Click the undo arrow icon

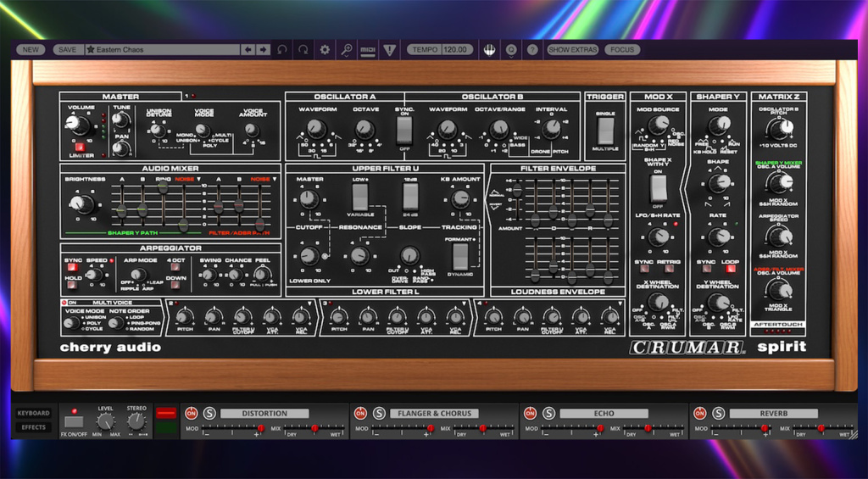point(282,50)
